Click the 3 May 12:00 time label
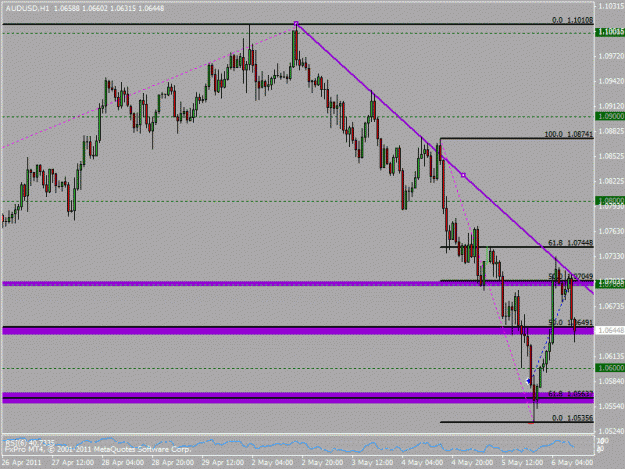Viewport: 625px width, 469px height. 372,462
